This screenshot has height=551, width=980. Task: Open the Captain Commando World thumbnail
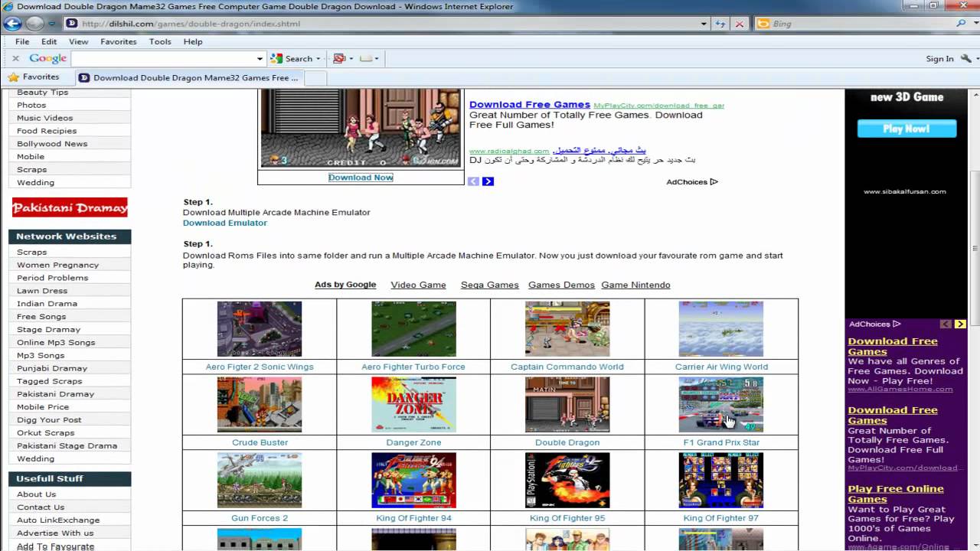[567, 328]
